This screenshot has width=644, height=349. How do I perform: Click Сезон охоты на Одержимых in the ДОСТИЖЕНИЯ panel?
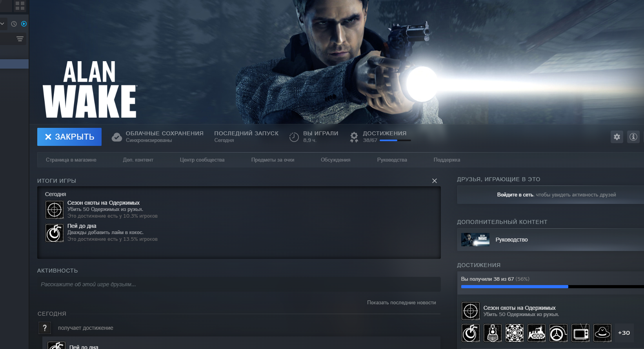tap(520, 308)
